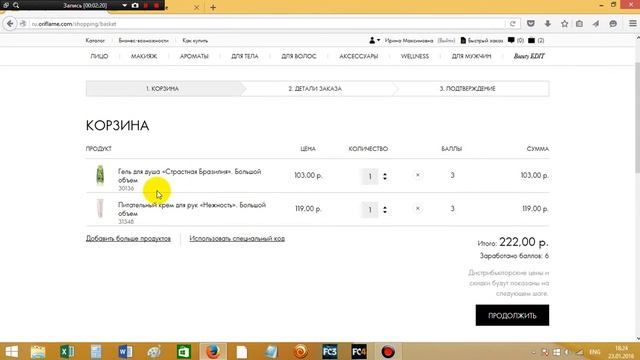The width and height of the screenshot is (640, 360).
Task: Open the hand cream product thumbnail
Action: pos(100,209)
